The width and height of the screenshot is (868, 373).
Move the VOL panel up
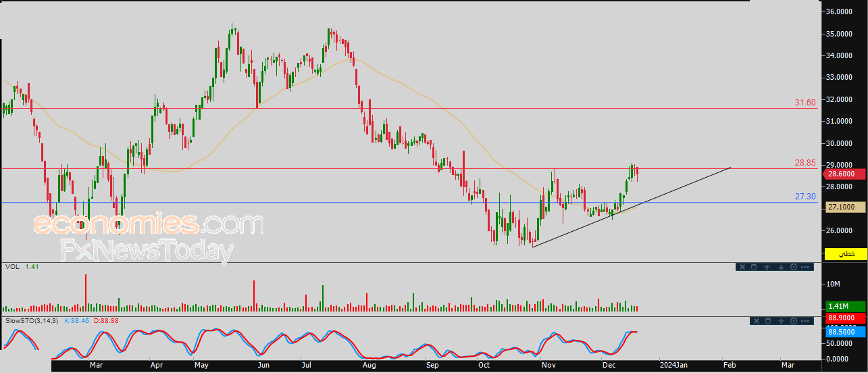click(767, 267)
